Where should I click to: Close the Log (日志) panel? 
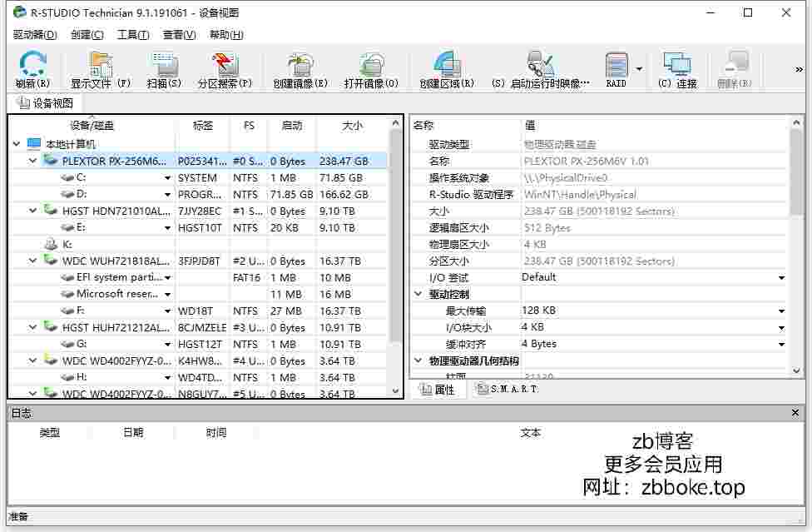coord(795,413)
